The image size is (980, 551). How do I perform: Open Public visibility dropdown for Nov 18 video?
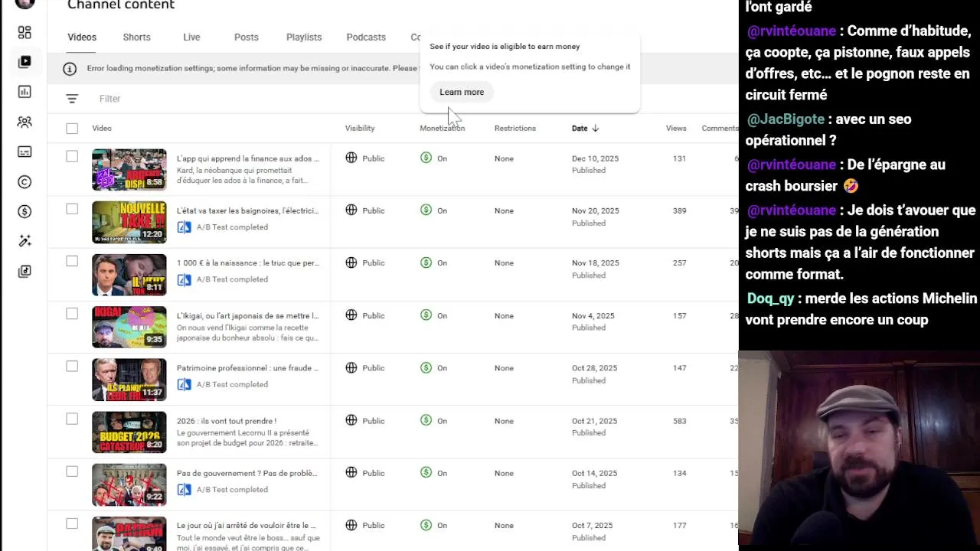click(365, 262)
